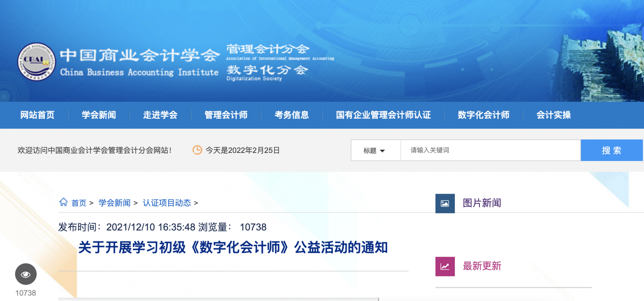Image resolution: width=644 pixels, height=301 pixels.
Task: Open the 考务信息 menu
Action: 292,115
